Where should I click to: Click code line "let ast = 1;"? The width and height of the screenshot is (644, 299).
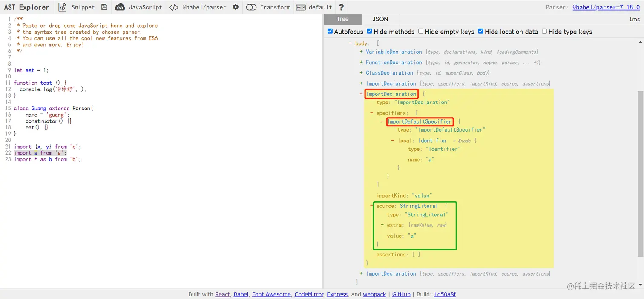coord(32,70)
